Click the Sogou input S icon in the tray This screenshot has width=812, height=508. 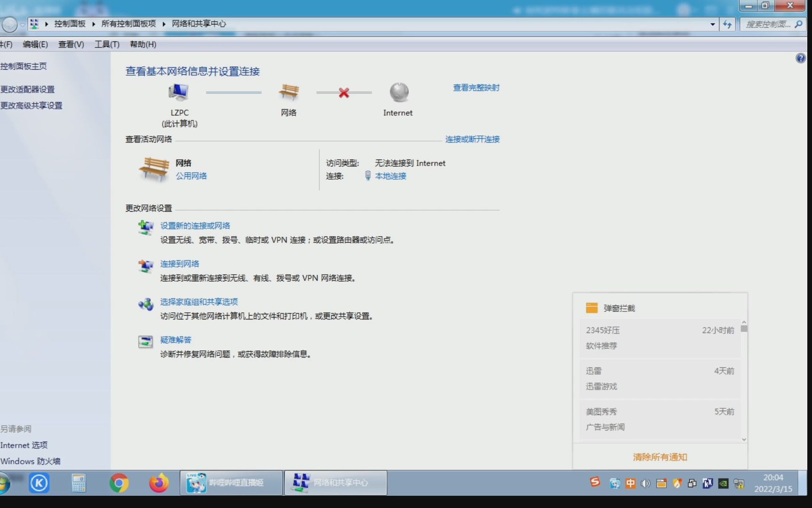click(x=595, y=482)
